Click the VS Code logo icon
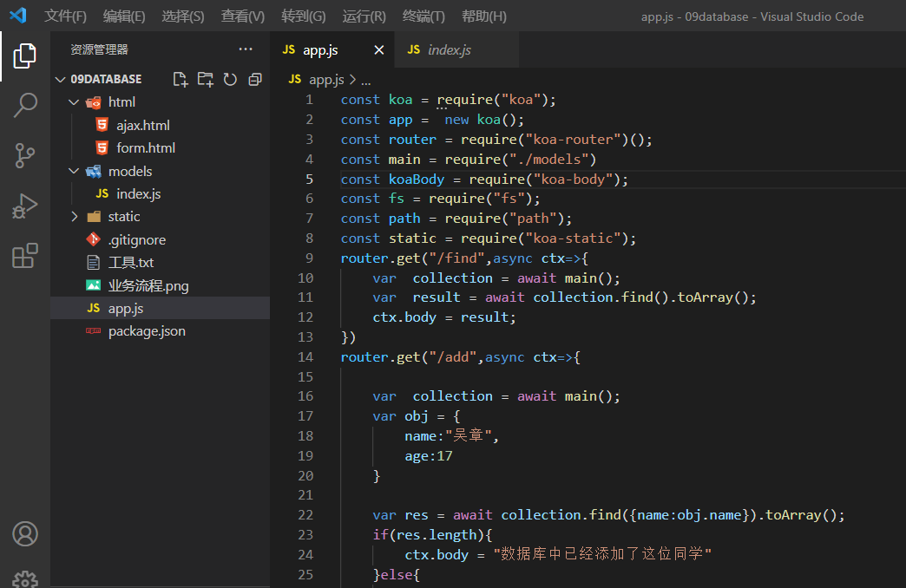The width and height of the screenshot is (906, 588). (18, 16)
